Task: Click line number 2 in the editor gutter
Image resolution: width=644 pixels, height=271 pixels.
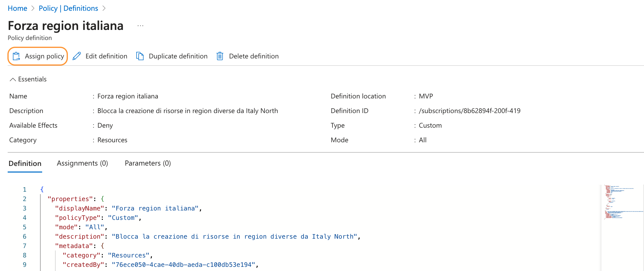Action: pyautogui.click(x=25, y=199)
